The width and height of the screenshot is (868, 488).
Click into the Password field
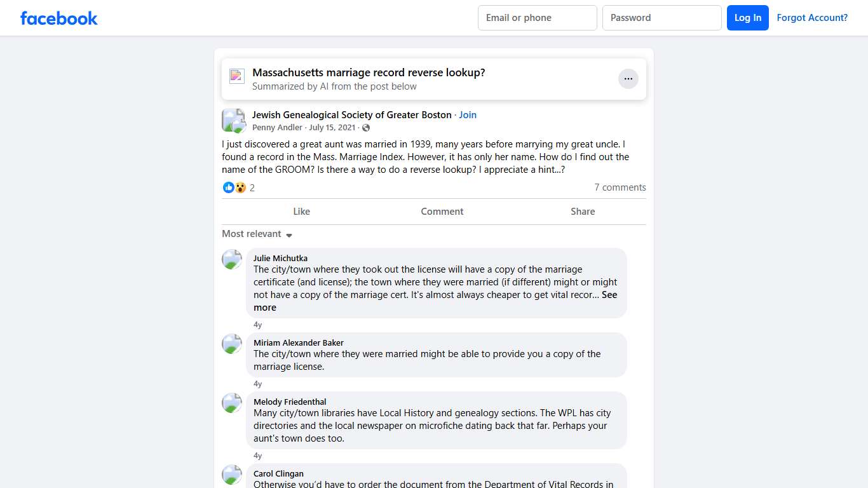(661, 18)
